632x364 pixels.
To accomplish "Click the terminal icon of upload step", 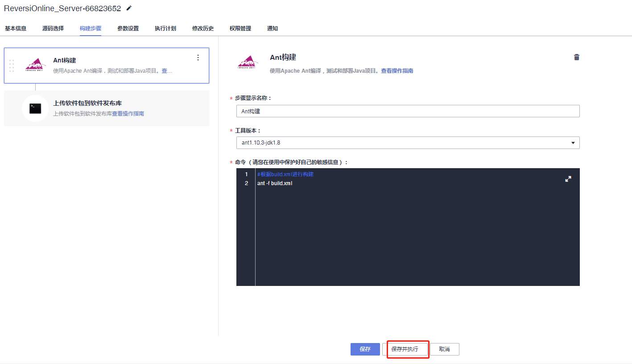I will coord(35,108).
